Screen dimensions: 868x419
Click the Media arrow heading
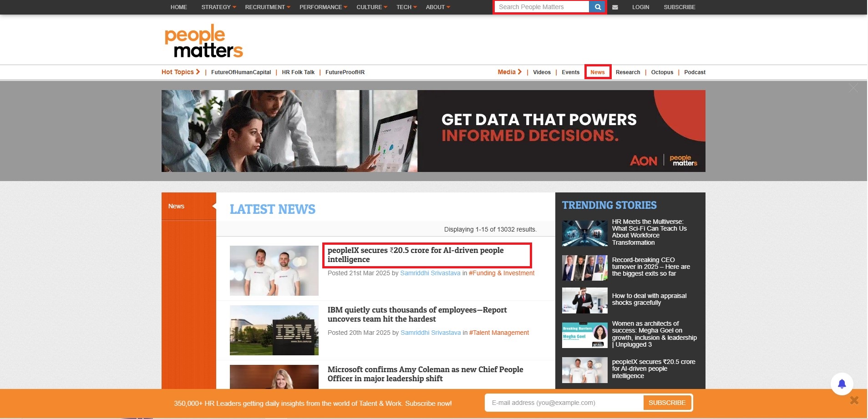click(509, 72)
